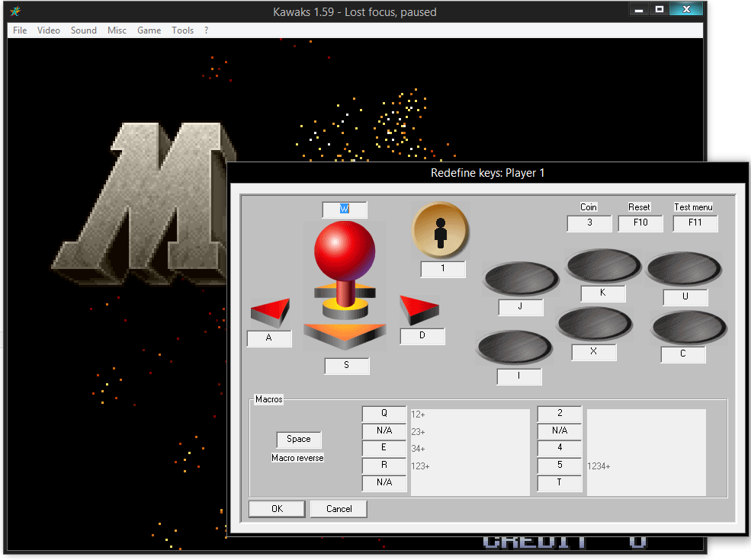Click the arcade button above the U key

pyautogui.click(x=684, y=269)
